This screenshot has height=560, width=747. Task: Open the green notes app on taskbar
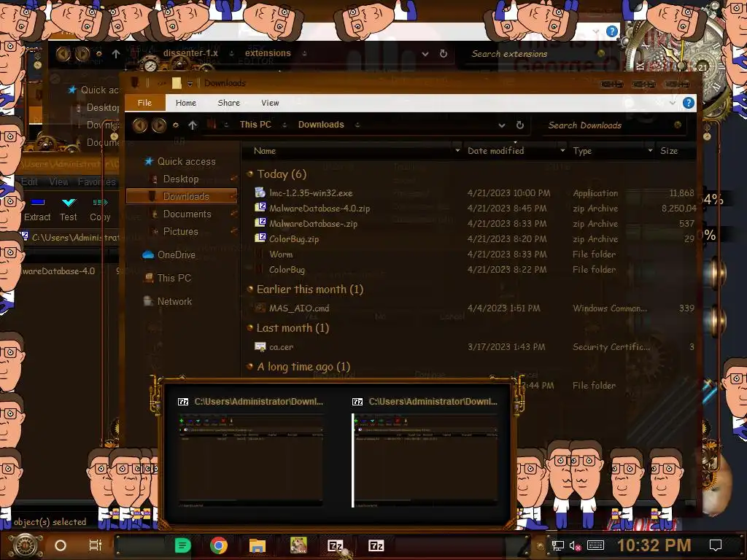coord(182,545)
